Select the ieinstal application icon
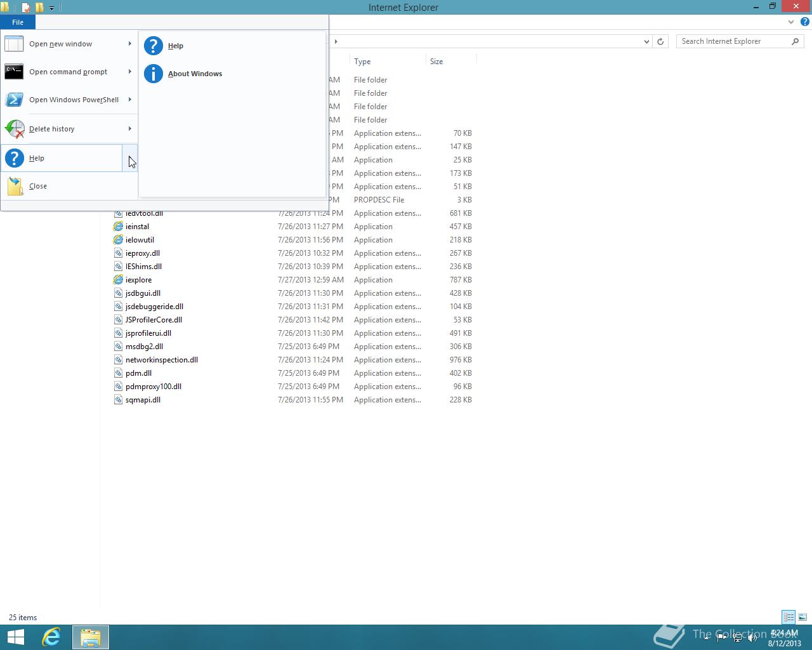 click(x=118, y=227)
